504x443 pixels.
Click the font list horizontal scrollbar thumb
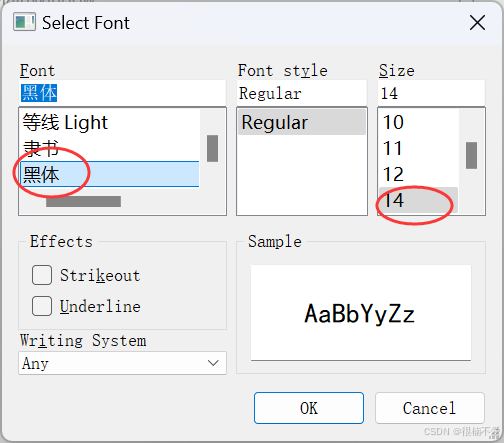[83, 202]
